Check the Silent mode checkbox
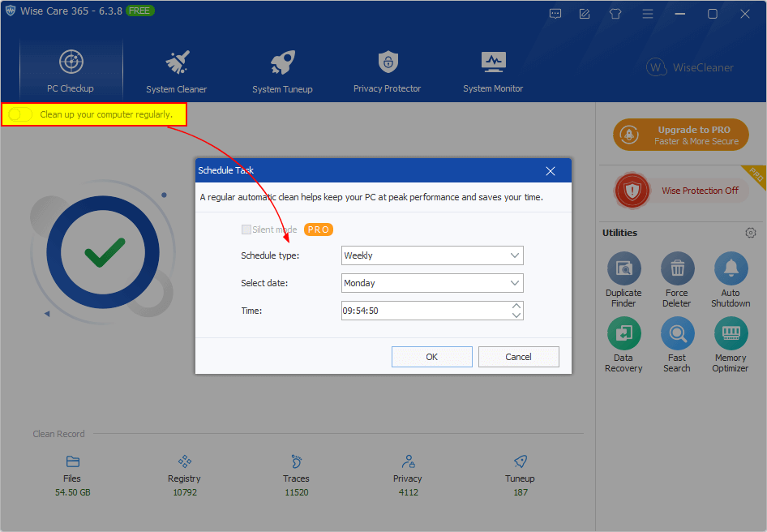 coord(246,230)
